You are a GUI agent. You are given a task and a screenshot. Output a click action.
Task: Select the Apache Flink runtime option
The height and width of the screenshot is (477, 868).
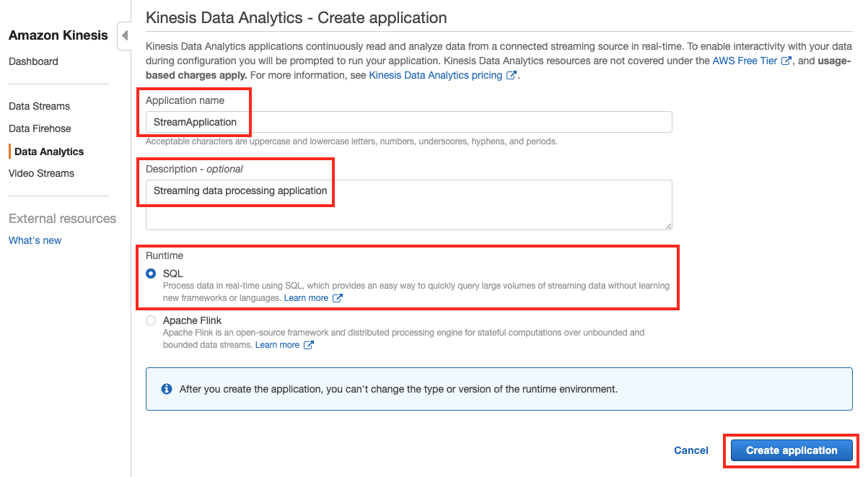click(x=151, y=320)
